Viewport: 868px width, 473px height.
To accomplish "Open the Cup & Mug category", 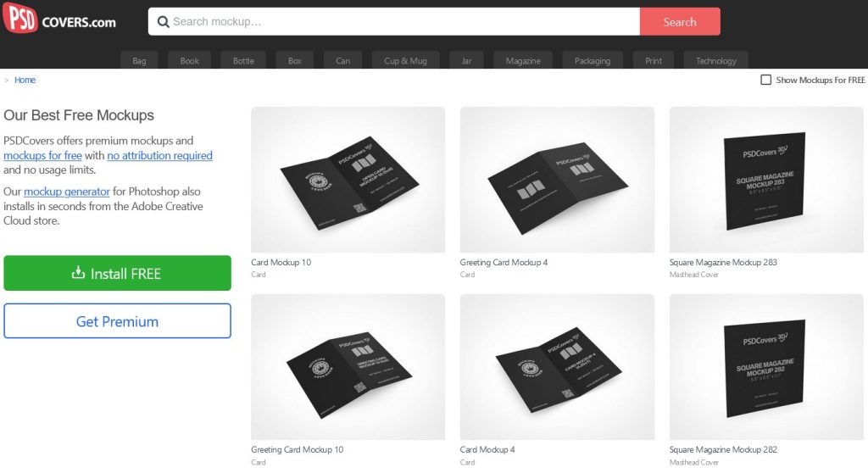I will pyautogui.click(x=405, y=61).
